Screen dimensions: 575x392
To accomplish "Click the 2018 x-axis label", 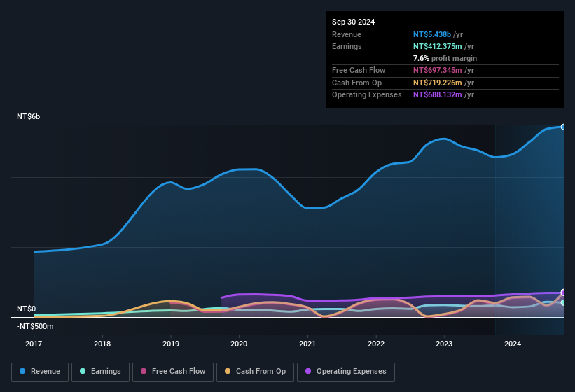I will click(102, 344).
